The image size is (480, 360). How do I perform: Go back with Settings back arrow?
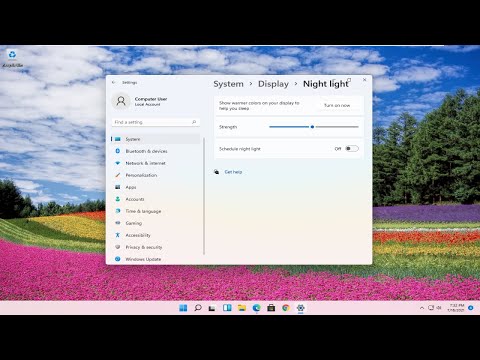(x=114, y=82)
